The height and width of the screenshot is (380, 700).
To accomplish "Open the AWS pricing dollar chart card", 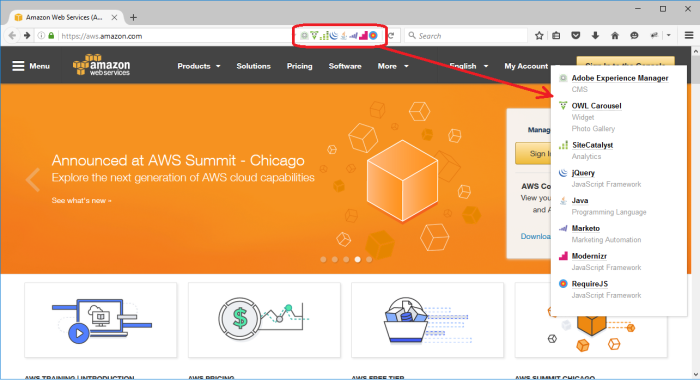I will (x=264, y=320).
